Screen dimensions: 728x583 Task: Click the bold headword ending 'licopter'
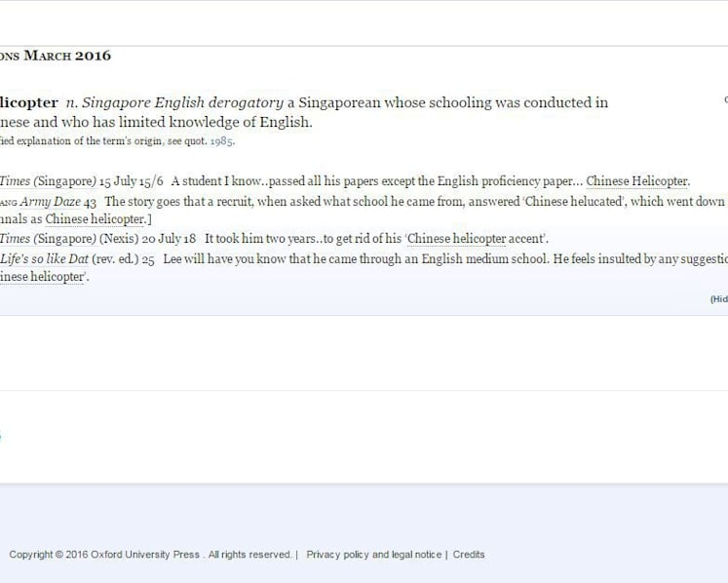[x=29, y=102]
